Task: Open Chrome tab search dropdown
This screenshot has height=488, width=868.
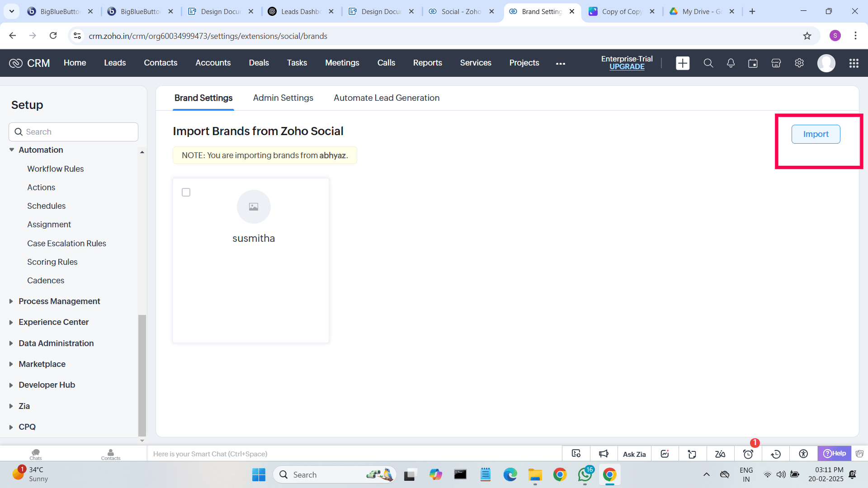Action: click(x=11, y=11)
